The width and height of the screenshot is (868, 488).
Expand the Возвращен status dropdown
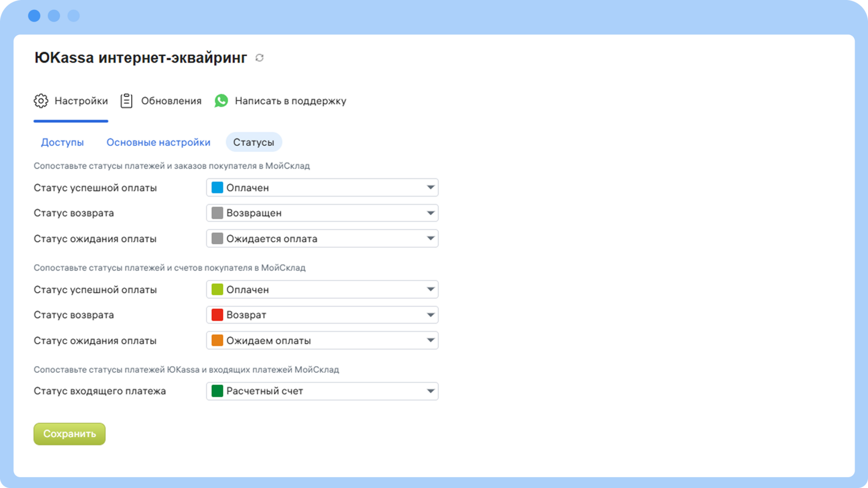coord(322,213)
